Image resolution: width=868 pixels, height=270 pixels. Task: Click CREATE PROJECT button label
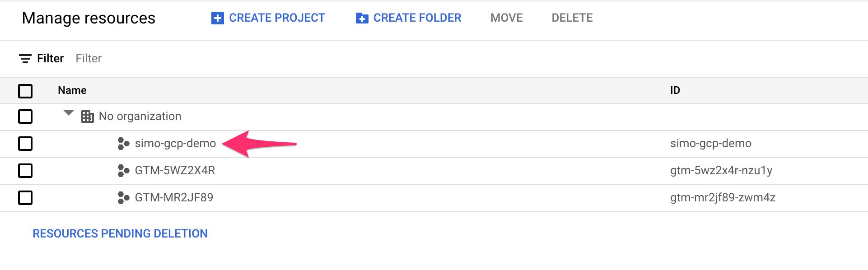click(277, 18)
